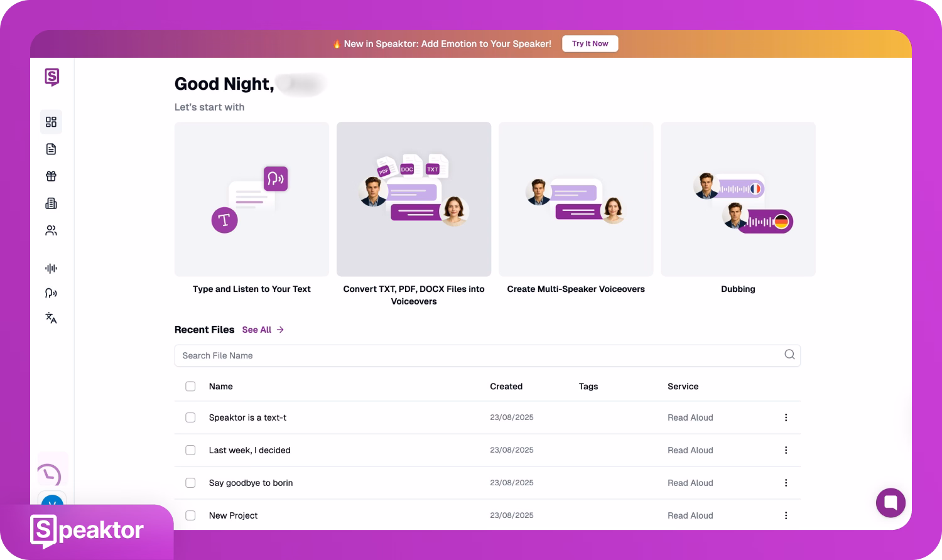The image size is (942, 560).
Task: Click the audio waveform icon in sidebar
Action: [51, 269]
